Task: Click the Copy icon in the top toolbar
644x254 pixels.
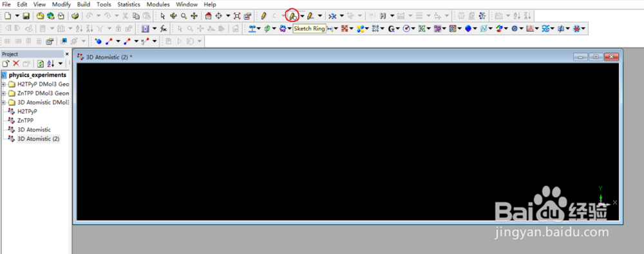Action: tap(136, 16)
